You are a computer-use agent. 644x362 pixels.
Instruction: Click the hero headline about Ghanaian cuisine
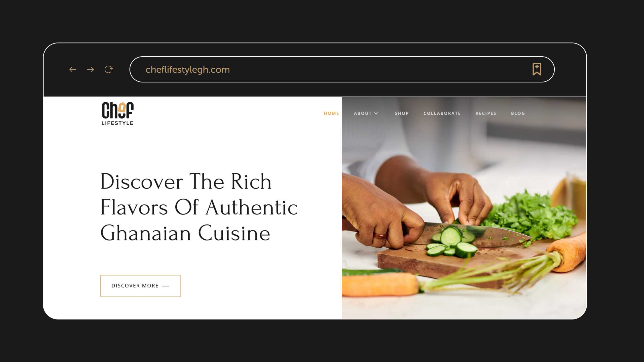click(x=199, y=207)
